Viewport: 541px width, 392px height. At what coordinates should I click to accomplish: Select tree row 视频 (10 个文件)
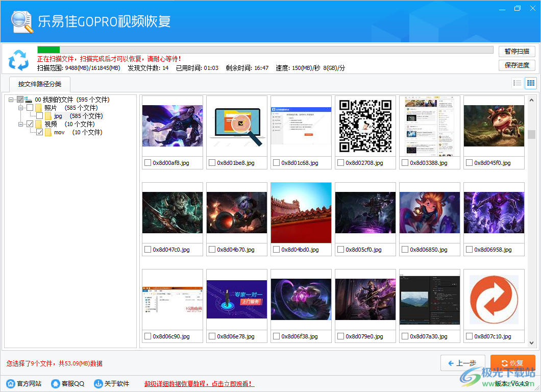[x=69, y=124]
